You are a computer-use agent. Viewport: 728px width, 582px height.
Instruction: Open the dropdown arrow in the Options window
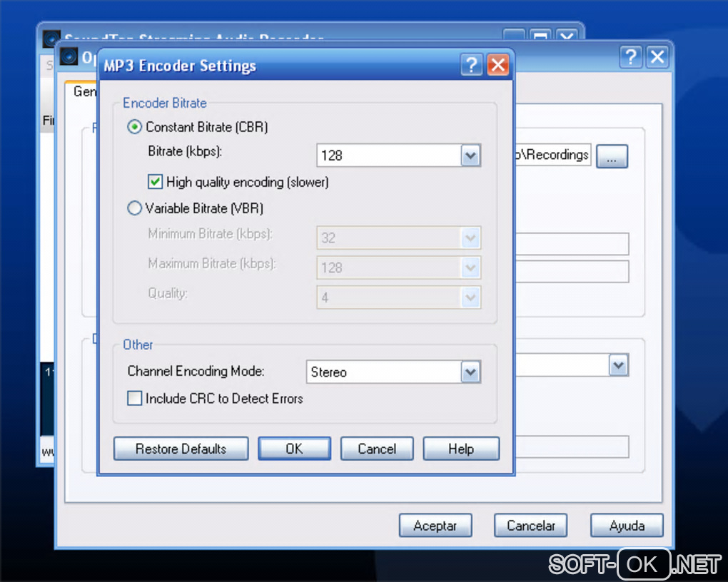pyautogui.click(x=618, y=365)
